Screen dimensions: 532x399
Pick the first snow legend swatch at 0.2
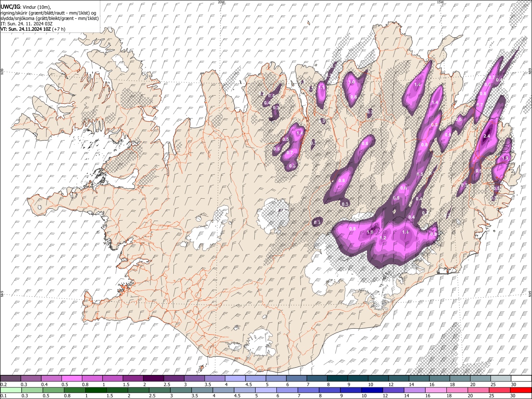10,379
